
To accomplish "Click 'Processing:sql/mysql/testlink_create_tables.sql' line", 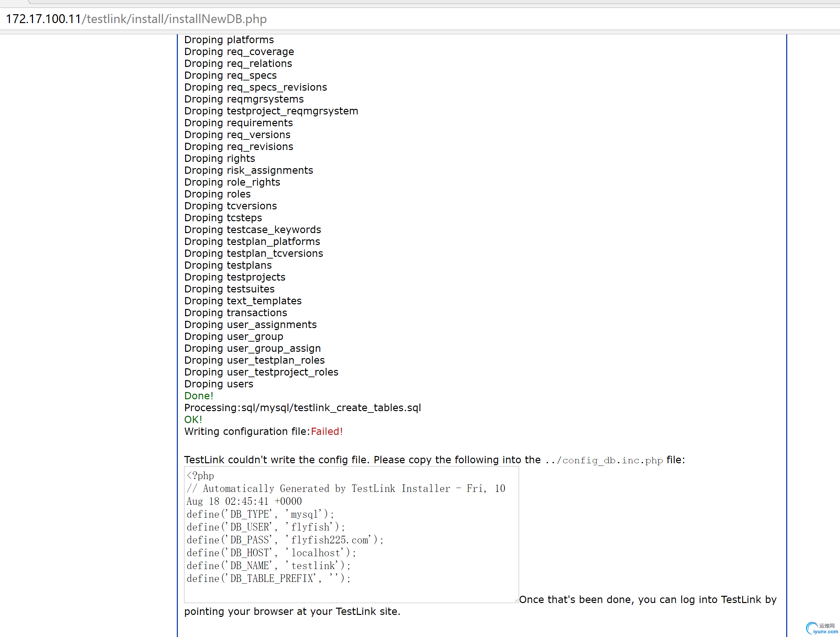I will 303,408.
